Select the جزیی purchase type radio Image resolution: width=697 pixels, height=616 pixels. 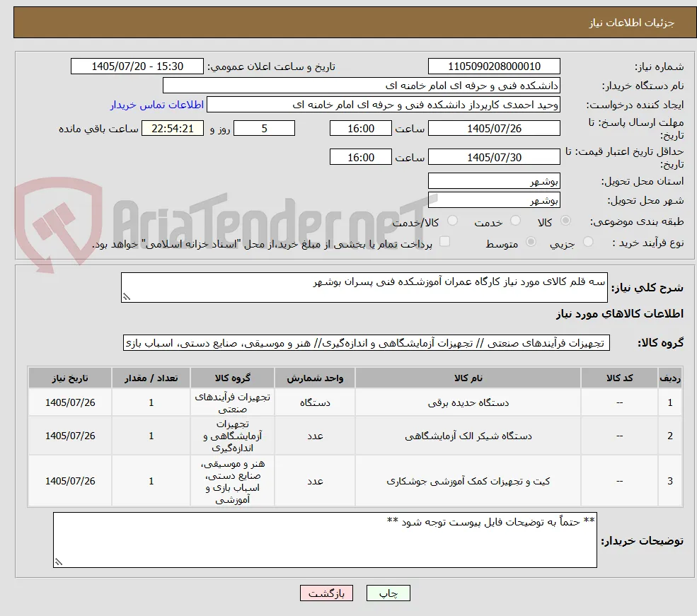(x=587, y=242)
